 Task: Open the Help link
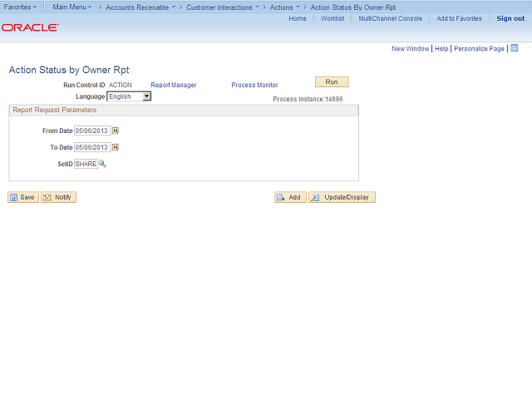(x=441, y=48)
